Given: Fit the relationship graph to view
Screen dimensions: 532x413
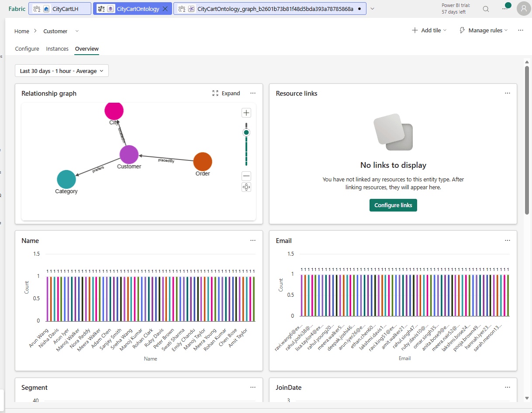Looking at the screenshot, I should (x=246, y=187).
